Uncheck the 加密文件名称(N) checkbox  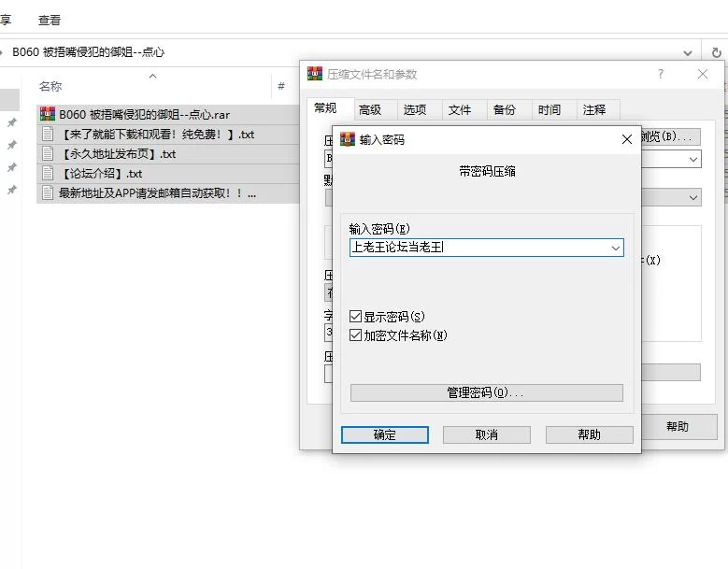coord(356,334)
